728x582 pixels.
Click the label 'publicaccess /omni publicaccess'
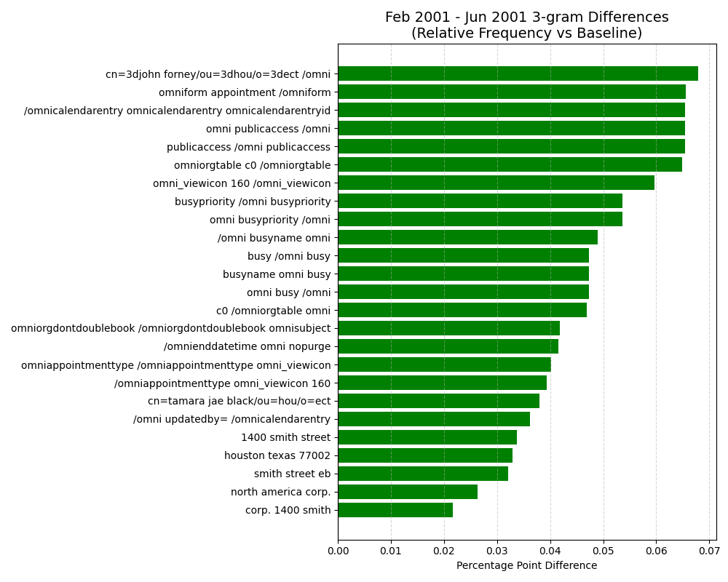point(249,147)
